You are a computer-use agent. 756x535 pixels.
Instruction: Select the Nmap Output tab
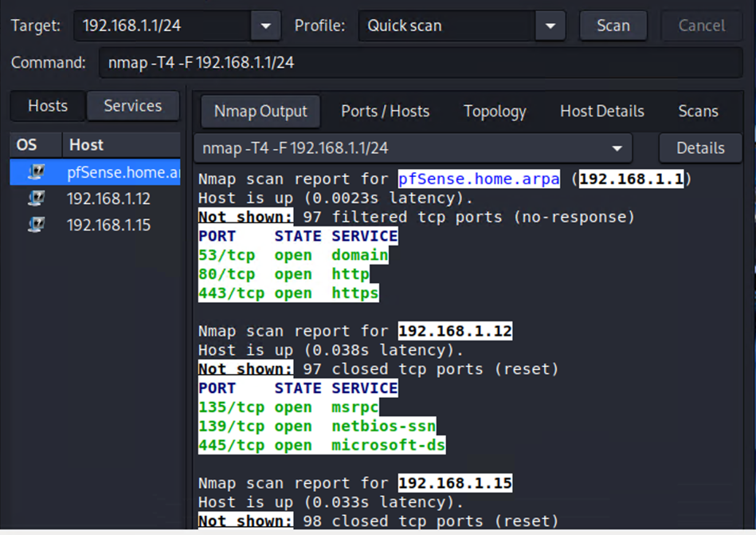[260, 112]
